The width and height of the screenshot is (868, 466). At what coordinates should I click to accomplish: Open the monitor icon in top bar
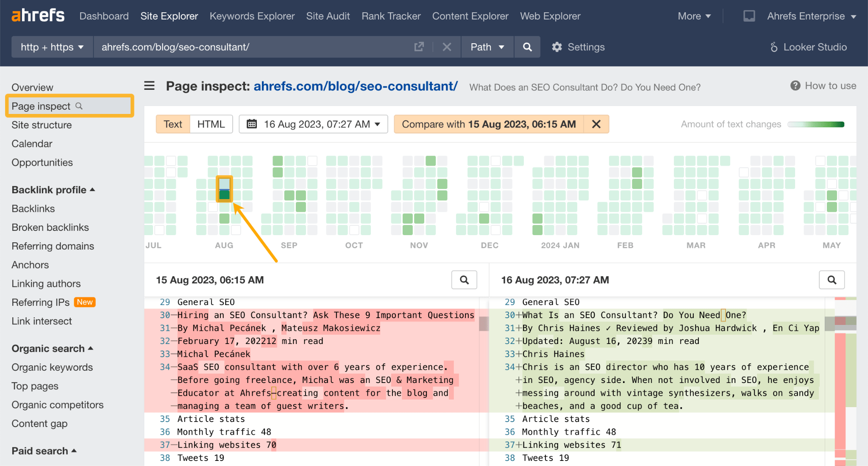pos(749,16)
